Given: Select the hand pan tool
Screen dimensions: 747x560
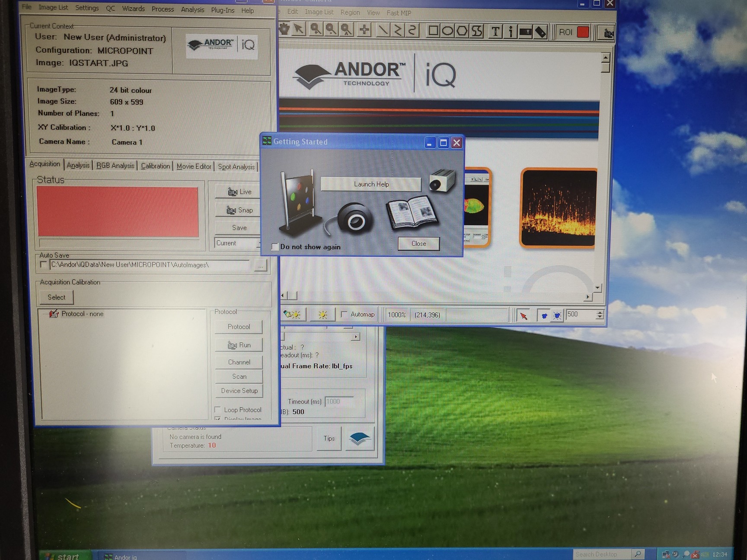Looking at the screenshot, I should tap(284, 29).
